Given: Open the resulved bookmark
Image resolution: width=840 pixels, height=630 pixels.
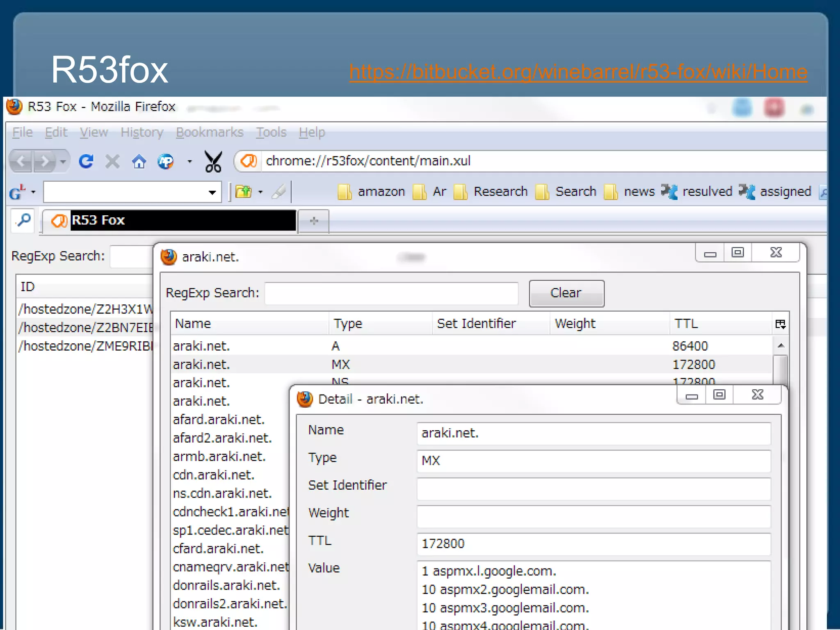Looking at the screenshot, I should click(x=696, y=192).
